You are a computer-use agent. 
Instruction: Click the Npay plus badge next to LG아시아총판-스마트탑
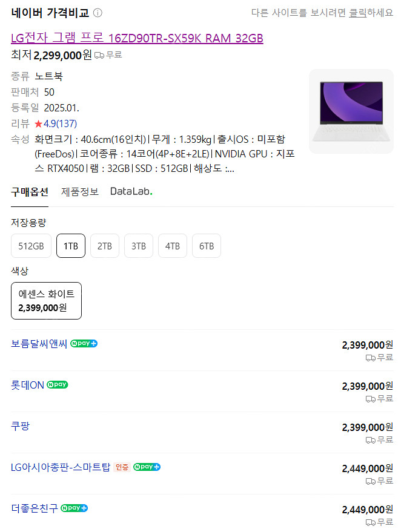click(x=147, y=467)
